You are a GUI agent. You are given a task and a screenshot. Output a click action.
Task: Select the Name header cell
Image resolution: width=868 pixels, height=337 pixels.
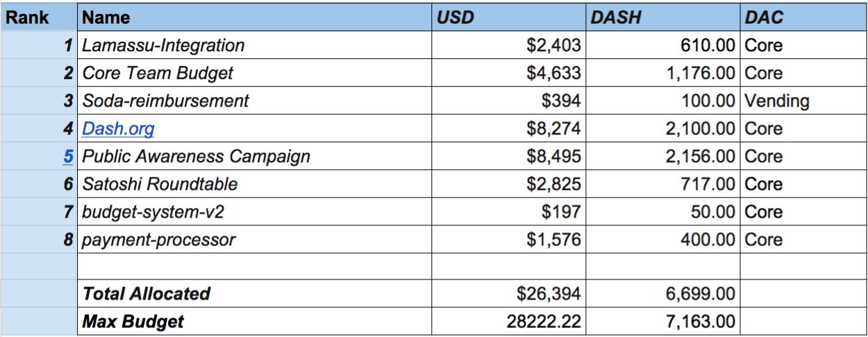pos(254,17)
